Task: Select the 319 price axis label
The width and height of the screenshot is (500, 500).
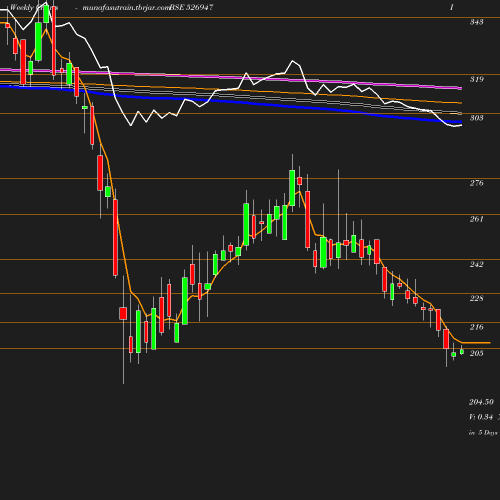Action: pos(476,79)
